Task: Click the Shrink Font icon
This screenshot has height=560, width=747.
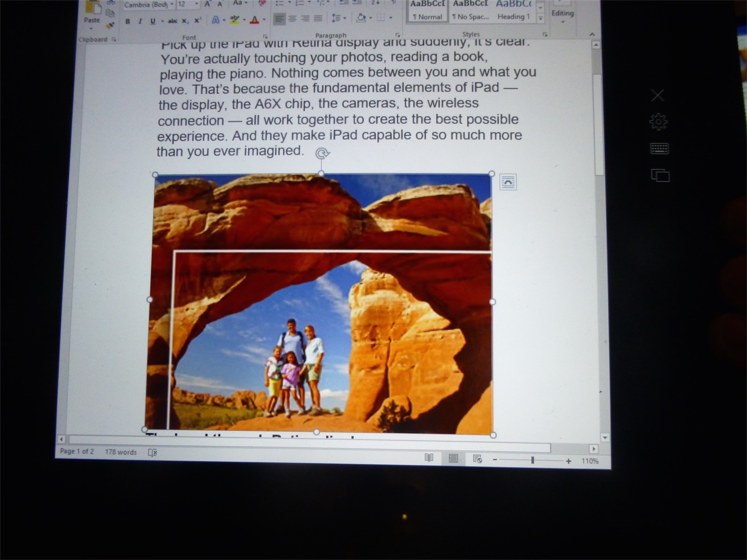Action: (220, 4)
